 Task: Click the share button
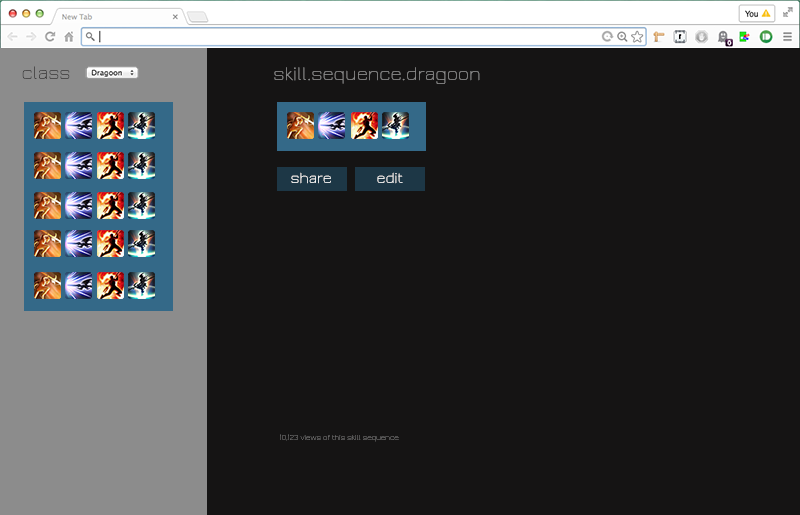(x=311, y=179)
